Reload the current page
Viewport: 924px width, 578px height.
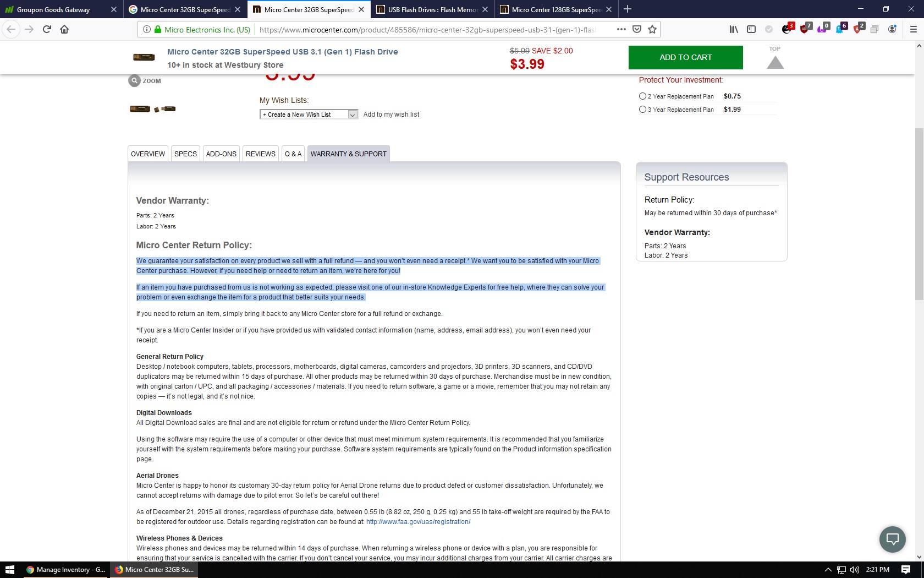click(47, 29)
